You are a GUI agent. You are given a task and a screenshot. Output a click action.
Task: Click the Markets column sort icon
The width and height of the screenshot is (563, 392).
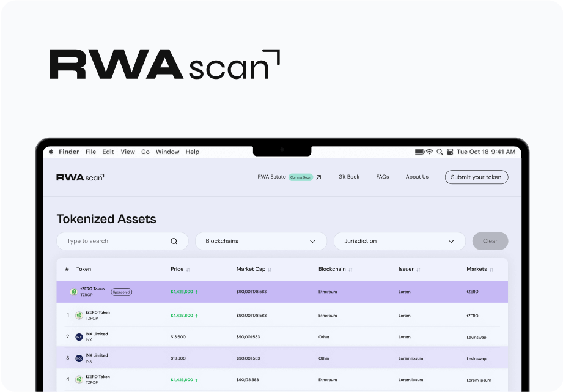coord(491,270)
